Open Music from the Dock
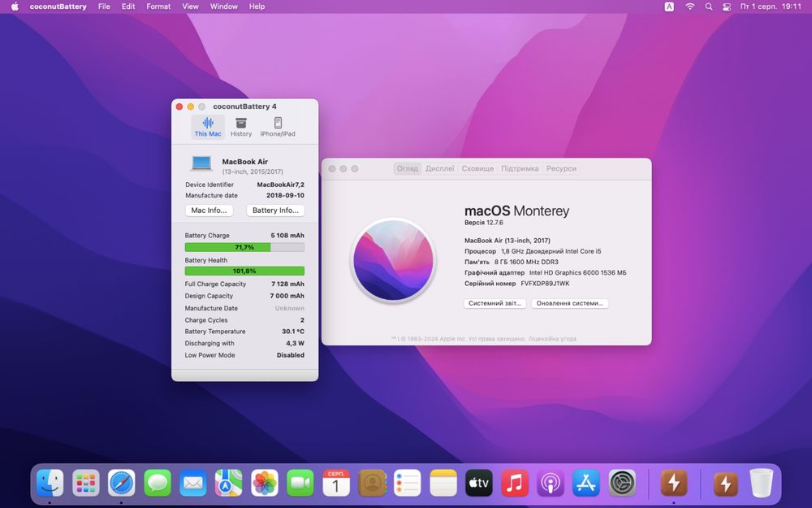The height and width of the screenshot is (508, 812). point(515,483)
